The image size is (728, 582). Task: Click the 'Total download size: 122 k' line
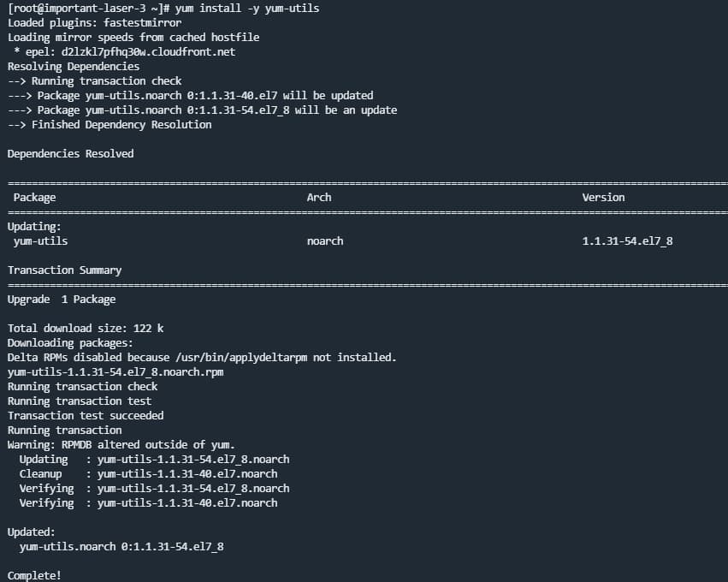[x=86, y=329]
